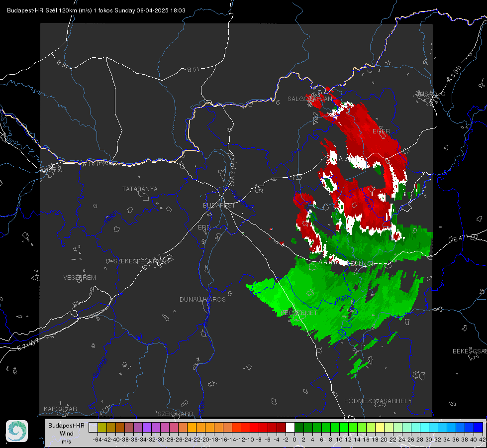Select the SZEKSZÁRD city label
487x448 pixels.
pyautogui.click(x=176, y=414)
